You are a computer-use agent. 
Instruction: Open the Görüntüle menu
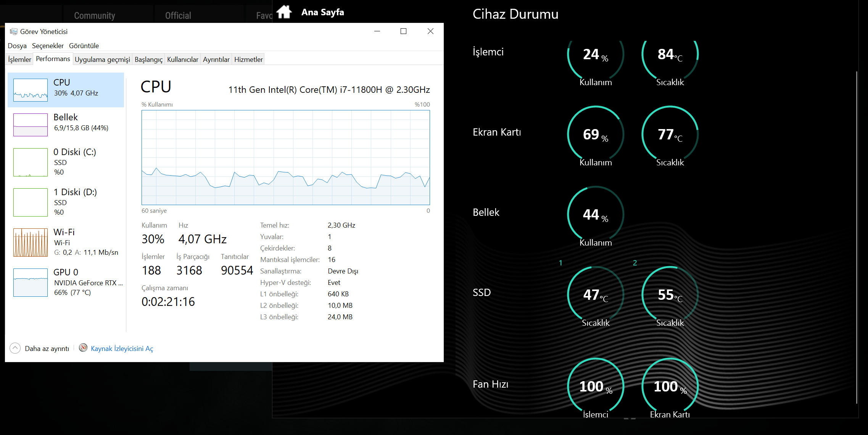(x=84, y=45)
